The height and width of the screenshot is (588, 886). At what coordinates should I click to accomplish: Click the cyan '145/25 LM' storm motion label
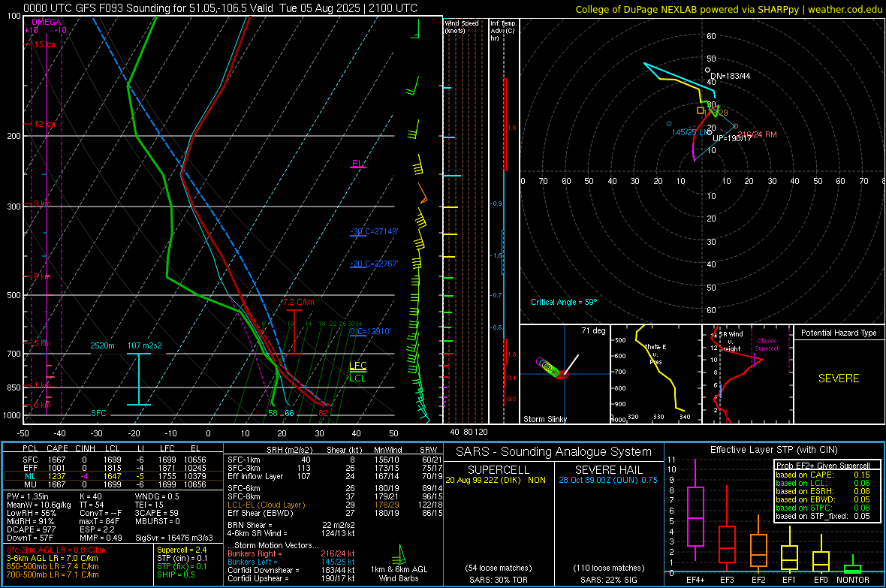coord(691,132)
